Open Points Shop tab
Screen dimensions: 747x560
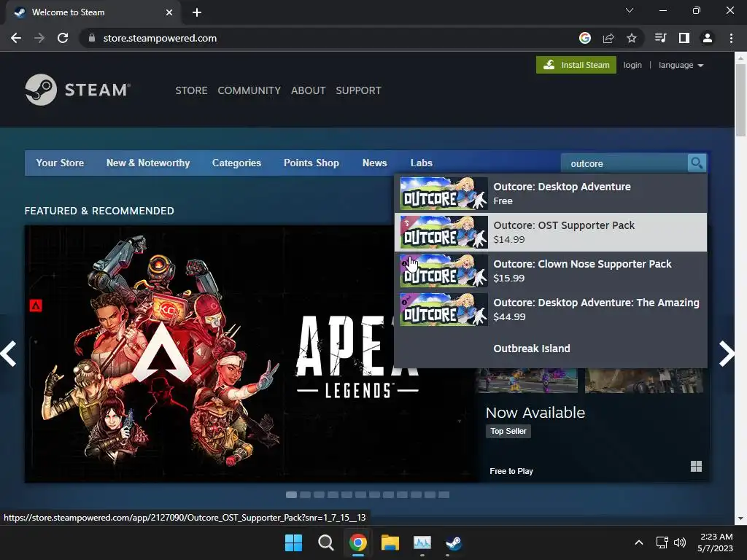tap(311, 163)
